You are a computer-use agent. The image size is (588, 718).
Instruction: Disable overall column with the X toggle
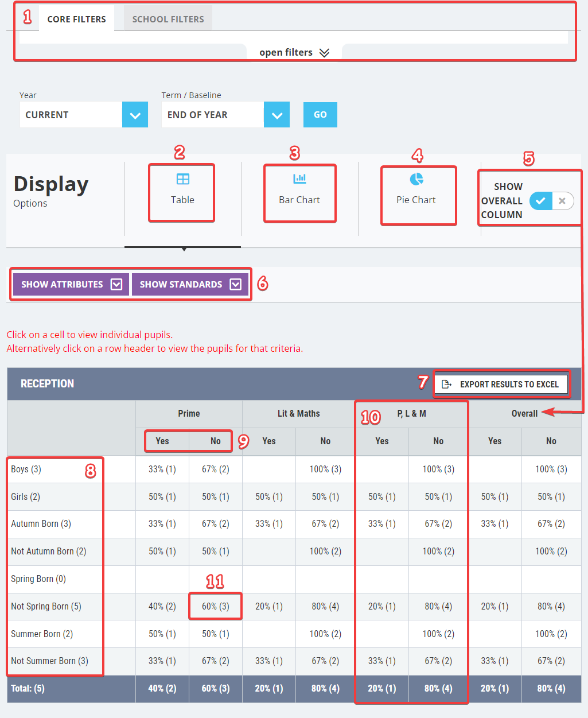(x=562, y=201)
